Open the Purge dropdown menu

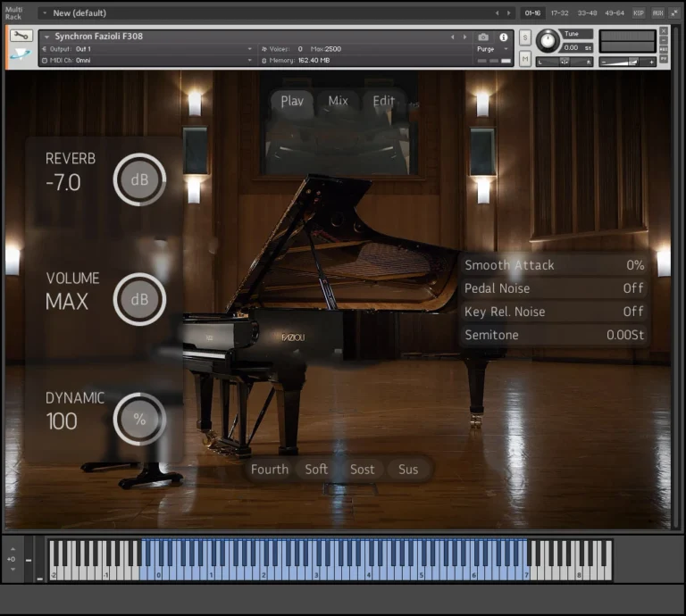point(493,49)
